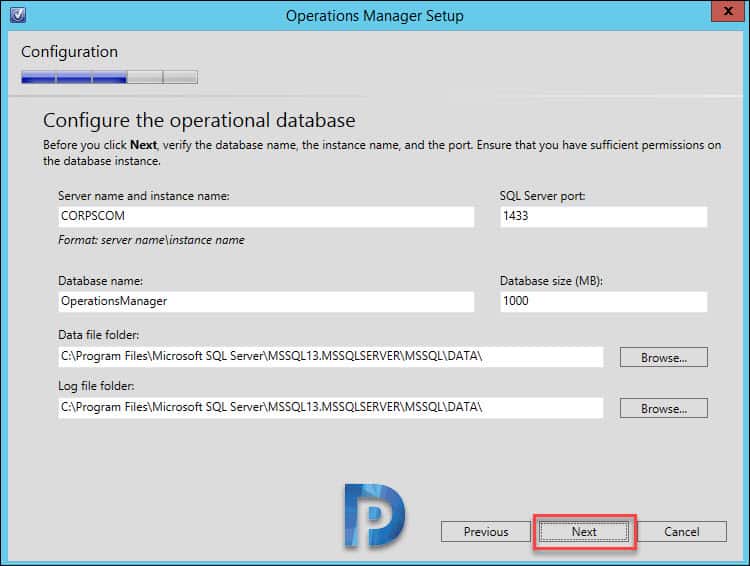Click the 'Format: server name\instance name' hint
750x566 pixels.
(151, 240)
